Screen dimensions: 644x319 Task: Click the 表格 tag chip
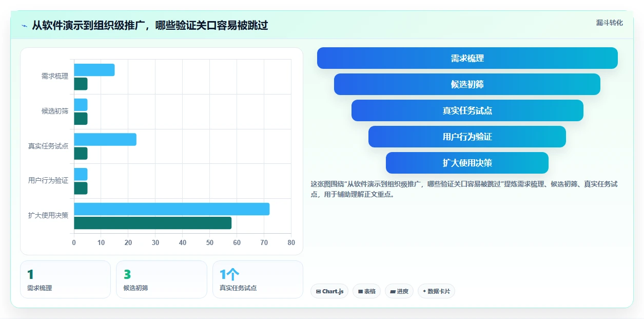(x=366, y=291)
